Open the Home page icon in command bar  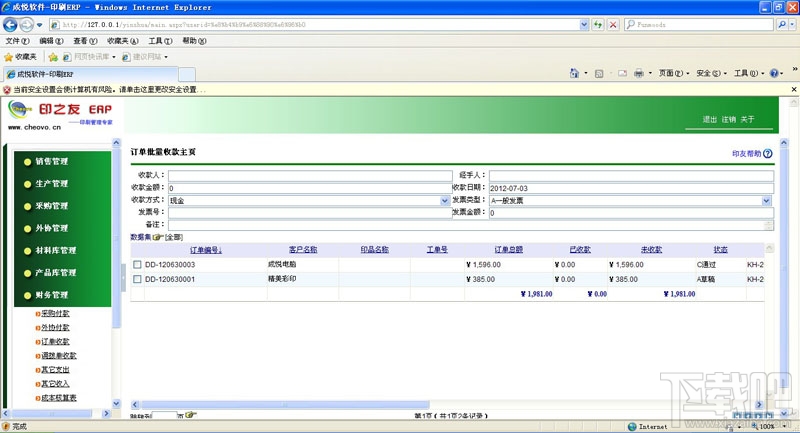(574, 73)
